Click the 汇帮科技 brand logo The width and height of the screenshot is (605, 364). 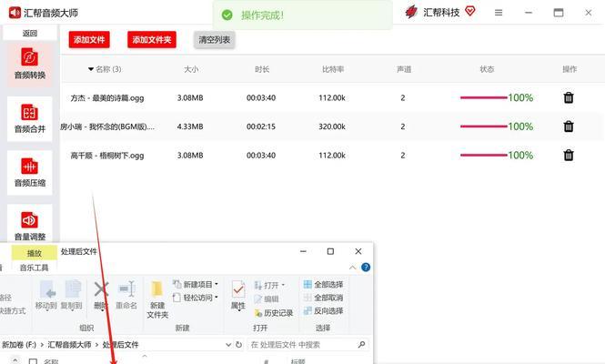coord(411,13)
